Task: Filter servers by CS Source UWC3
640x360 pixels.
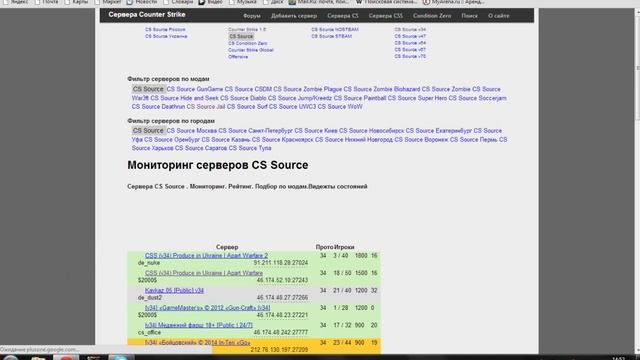Action: click(293, 107)
